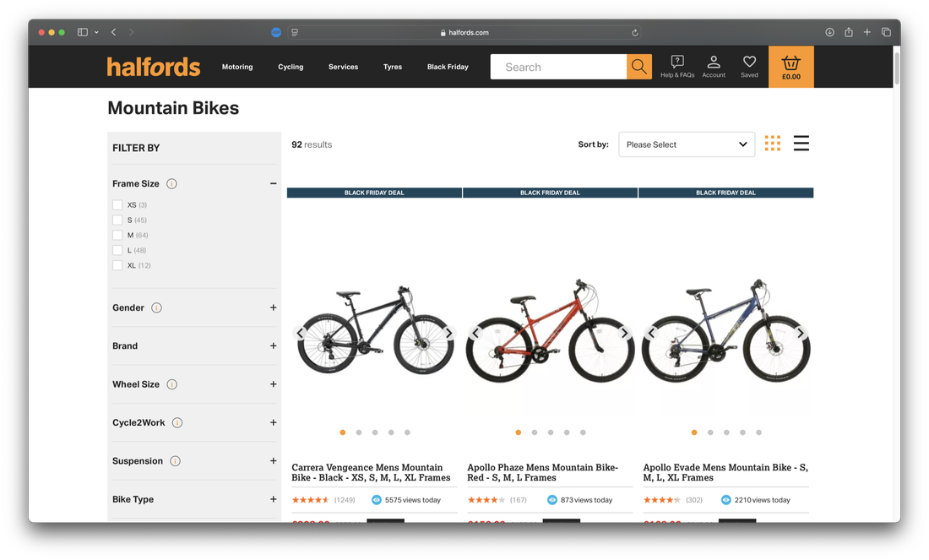
Task: Go to Halfords home via logo
Action: [154, 67]
